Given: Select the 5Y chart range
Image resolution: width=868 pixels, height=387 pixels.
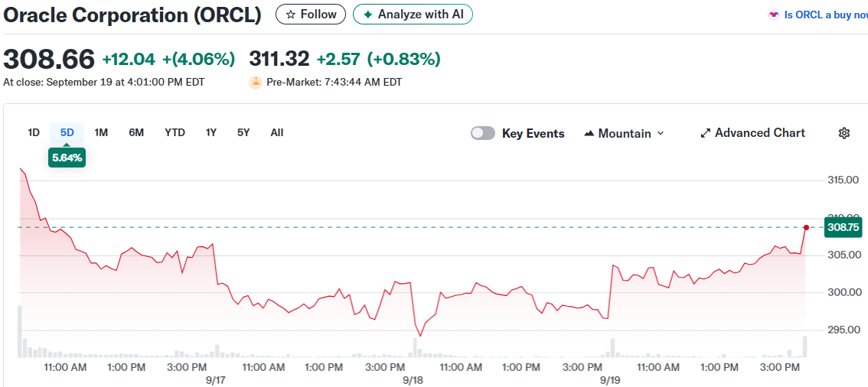Looking at the screenshot, I should tap(243, 132).
